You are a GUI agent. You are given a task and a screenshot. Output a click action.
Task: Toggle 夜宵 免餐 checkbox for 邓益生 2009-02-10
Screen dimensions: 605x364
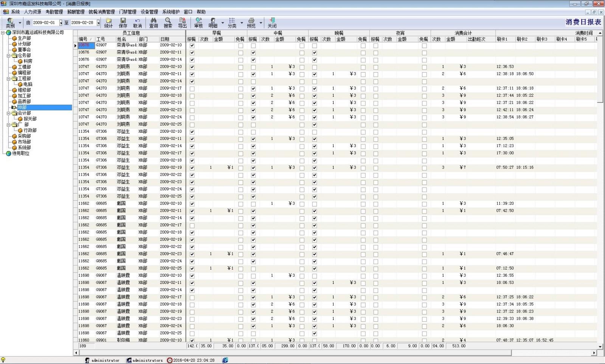pos(424,132)
